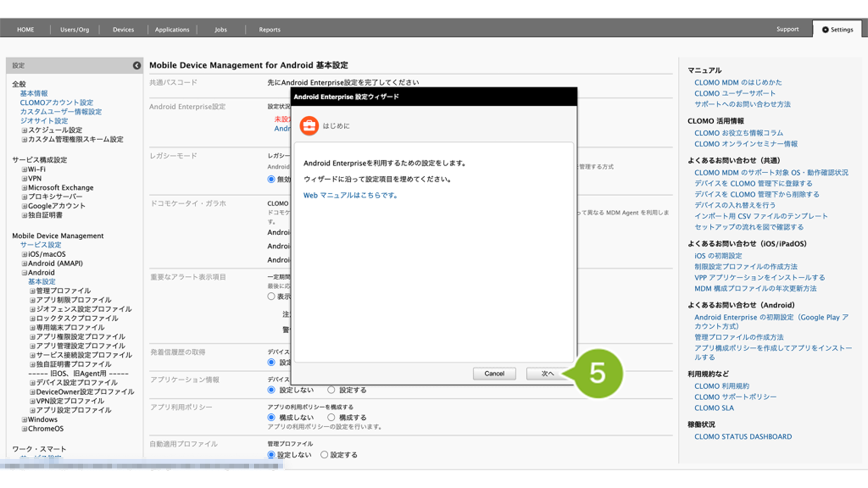Open CLOMO お役立ち情報コラム link
The width and height of the screenshot is (868, 488).
738,133
